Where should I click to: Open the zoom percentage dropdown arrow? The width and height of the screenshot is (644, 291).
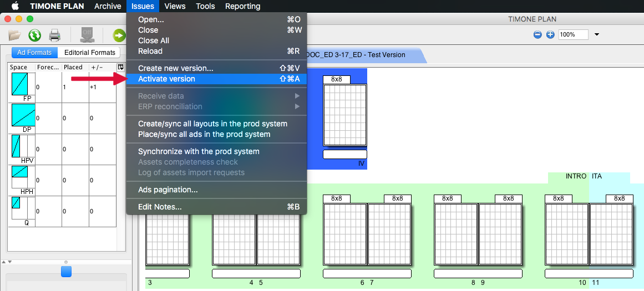tap(597, 34)
